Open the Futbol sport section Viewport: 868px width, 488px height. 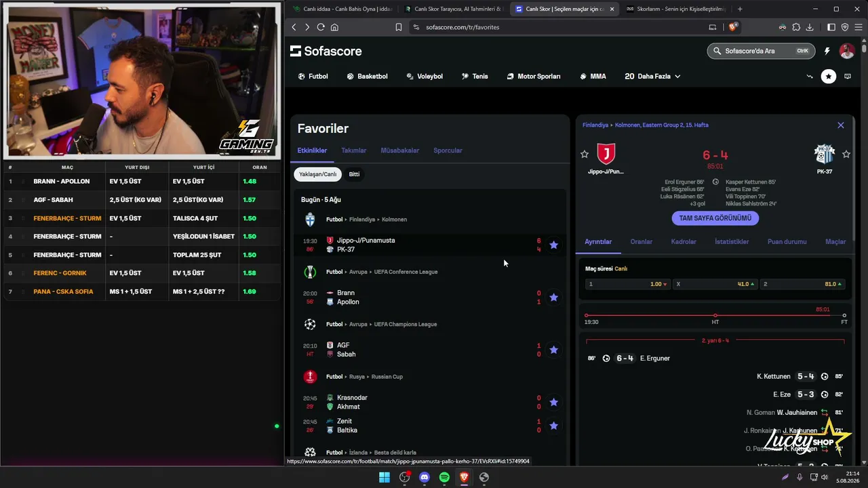313,77
